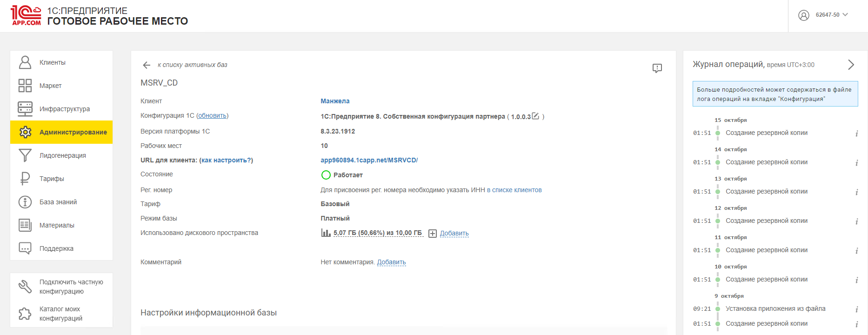Collapse the Журнал операций panel chevron
The image size is (868, 335).
click(x=851, y=65)
